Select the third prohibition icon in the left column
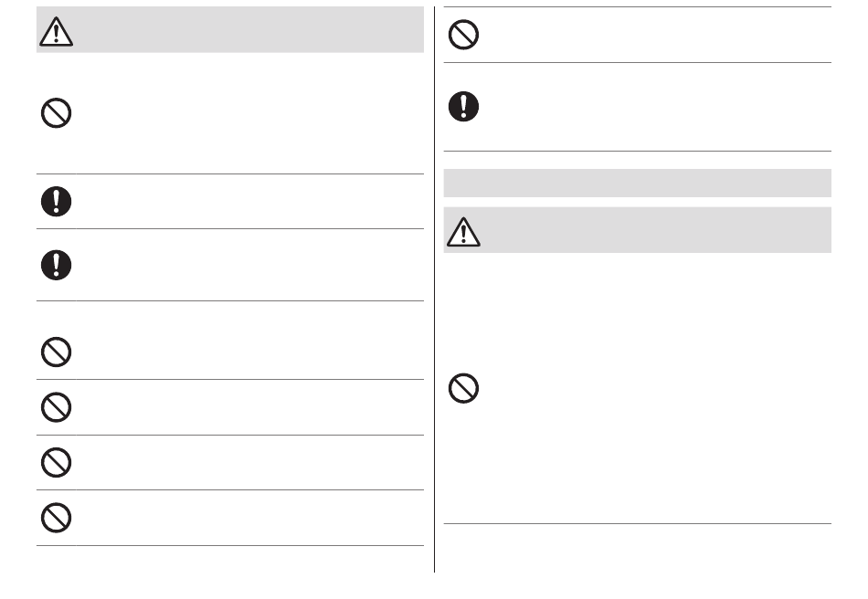The height and width of the screenshot is (599, 868). pyautogui.click(x=56, y=407)
